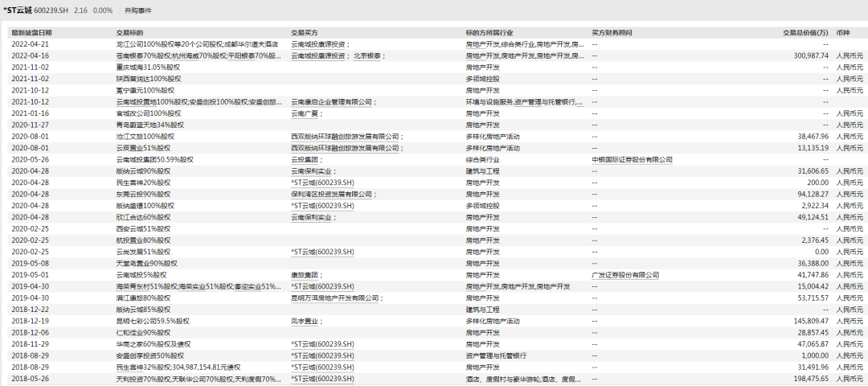The height and width of the screenshot is (386, 868).
Task: Open the 并购事件 tab
Action: [138, 10]
